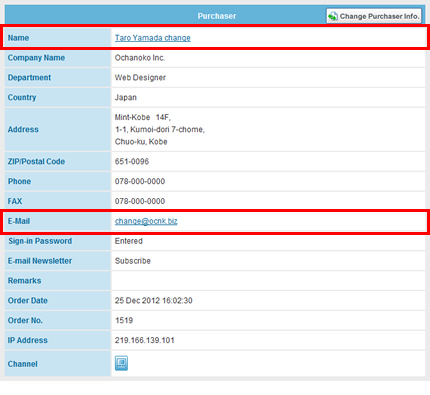Click the Entered password status text

click(129, 241)
